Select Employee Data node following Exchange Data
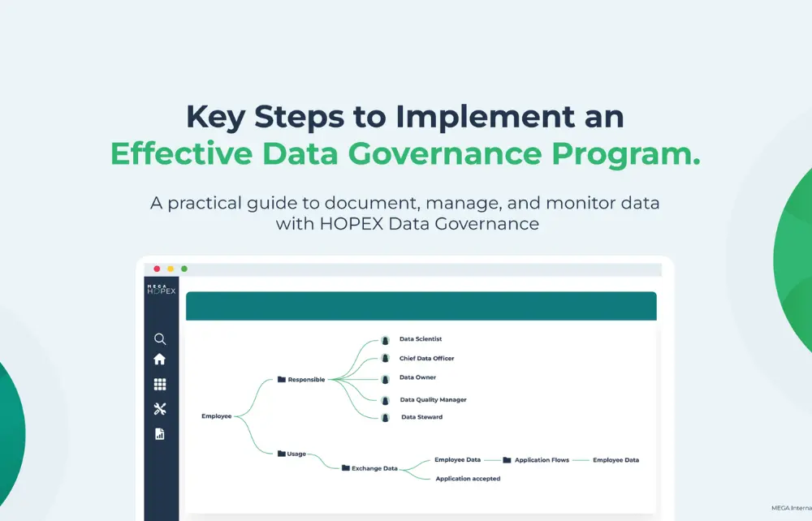 coord(457,459)
